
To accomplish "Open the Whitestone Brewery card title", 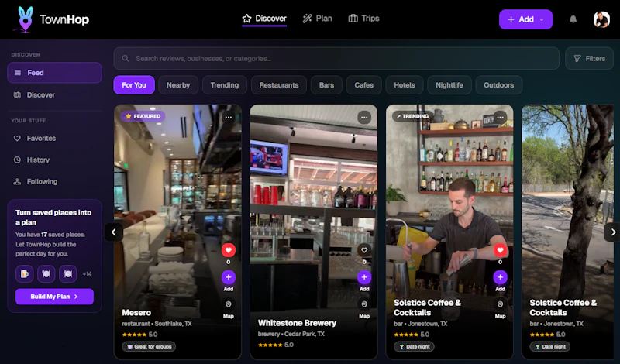I will (297, 323).
